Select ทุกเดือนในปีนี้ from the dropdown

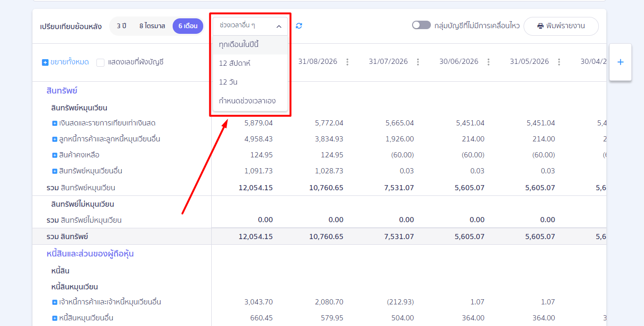(x=250, y=45)
